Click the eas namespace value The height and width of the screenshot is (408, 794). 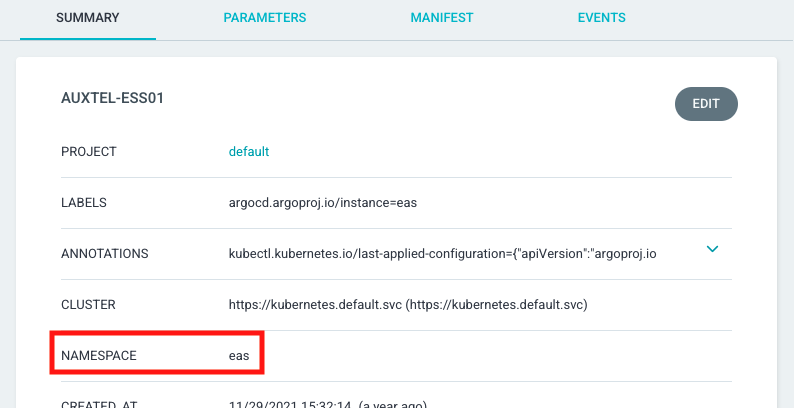coord(239,355)
